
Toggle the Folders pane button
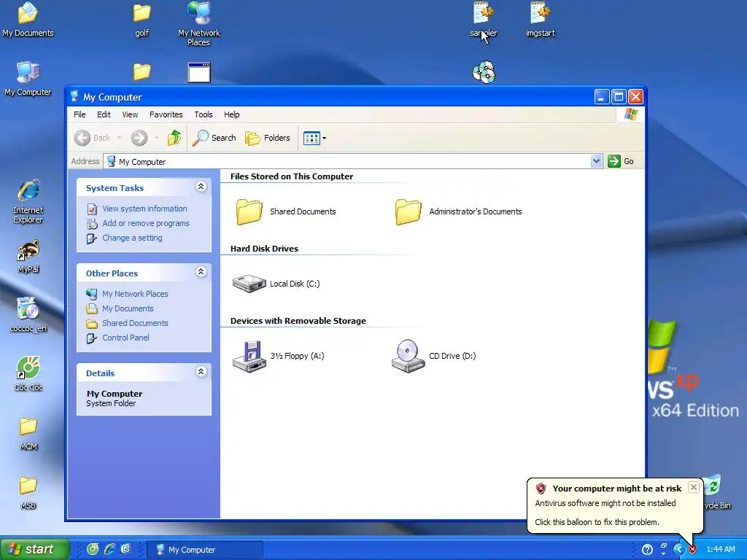[267, 138]
